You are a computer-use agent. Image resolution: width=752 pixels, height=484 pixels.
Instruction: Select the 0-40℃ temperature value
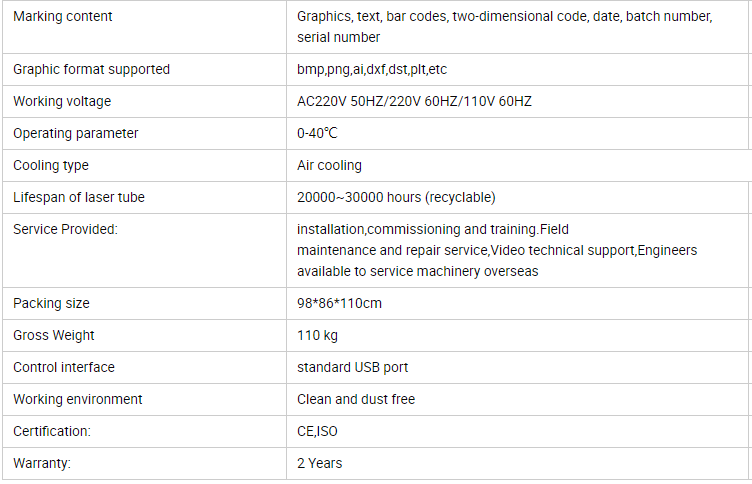[317, 134]
